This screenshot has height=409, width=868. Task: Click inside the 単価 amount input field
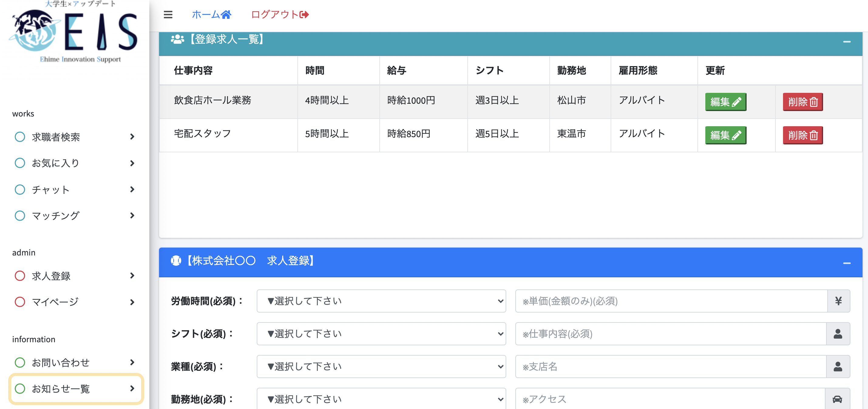tap(670, 301)
